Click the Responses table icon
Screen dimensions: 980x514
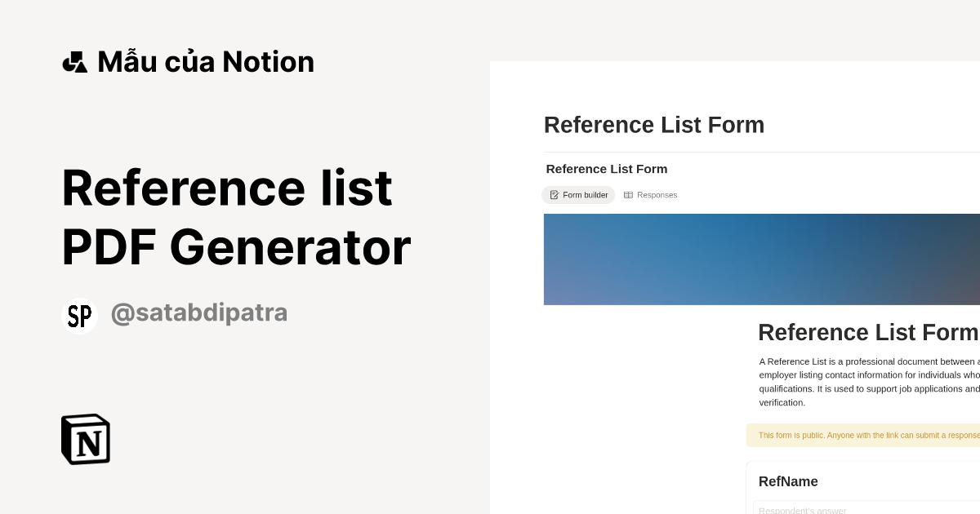[627, 195]
